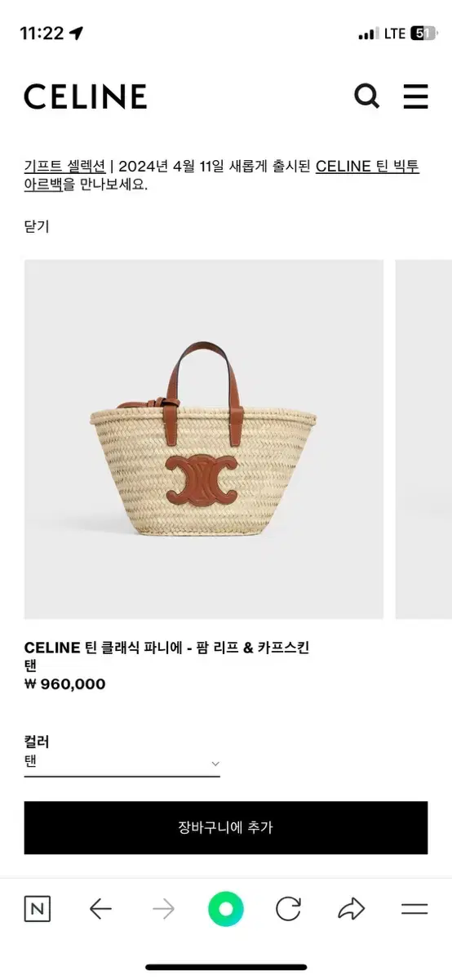Tap the CELINE logo
The width and height of the screenshot is (452, 980).
(x=86, y=96)
